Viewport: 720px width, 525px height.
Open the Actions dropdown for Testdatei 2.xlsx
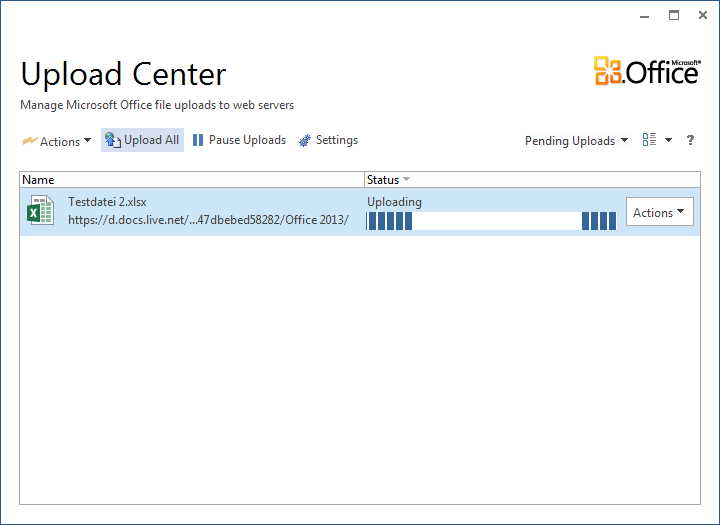point(659,212)
